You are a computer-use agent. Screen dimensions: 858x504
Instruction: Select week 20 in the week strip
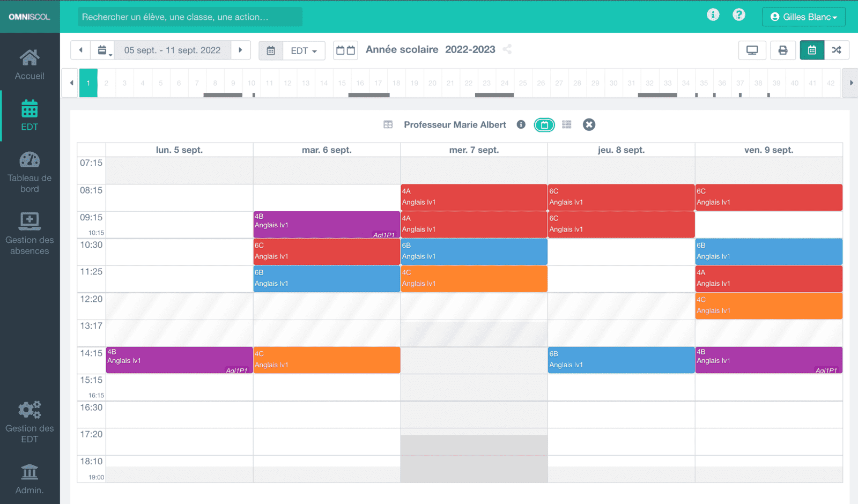(432, 83)
